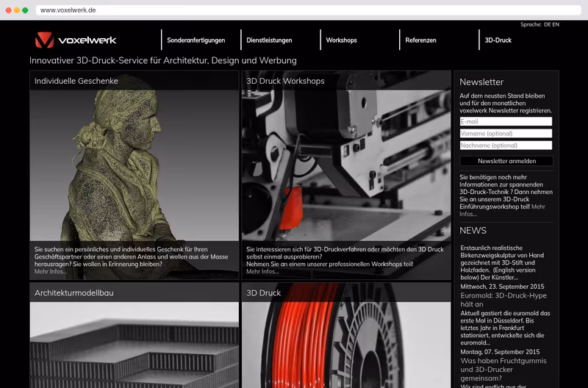588x388 pixels.
Task: Open news item Euromold: 3D-Druck-Hype hält an
Action: click(x=503, y=300)
